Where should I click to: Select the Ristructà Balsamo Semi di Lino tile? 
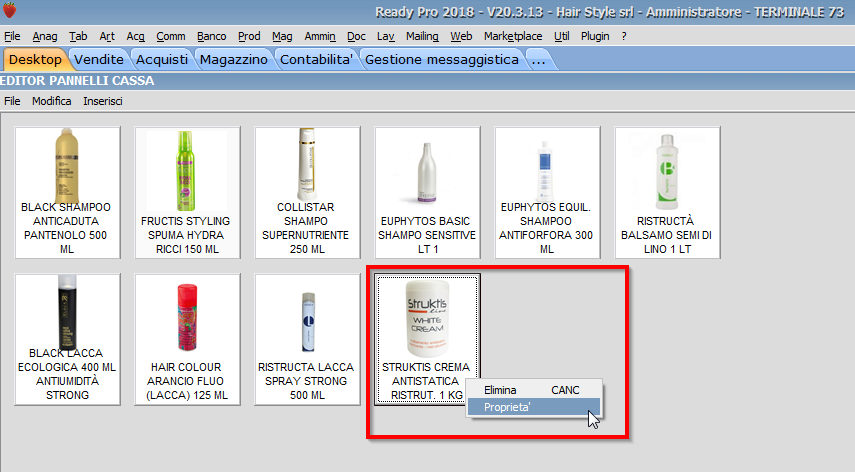667,192
